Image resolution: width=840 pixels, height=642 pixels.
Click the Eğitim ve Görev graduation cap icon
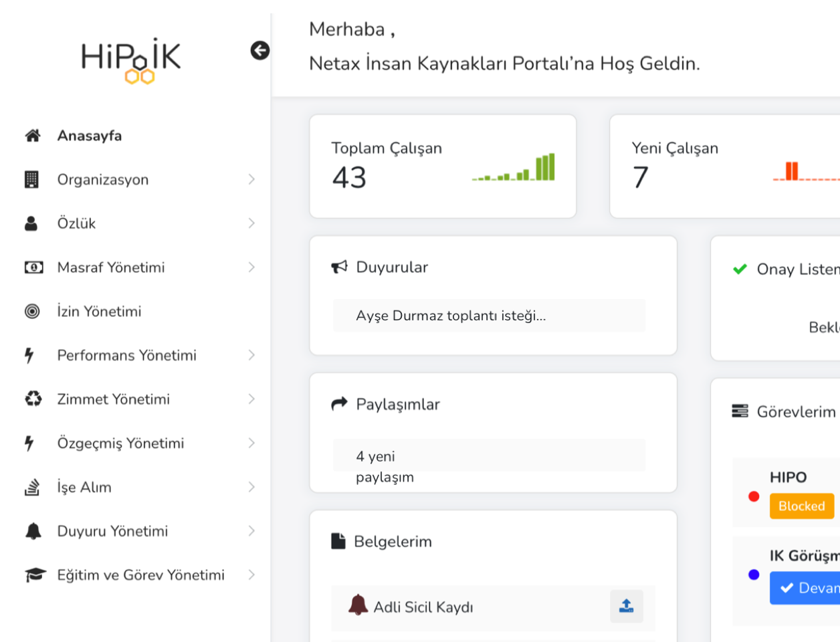point(35,575)
